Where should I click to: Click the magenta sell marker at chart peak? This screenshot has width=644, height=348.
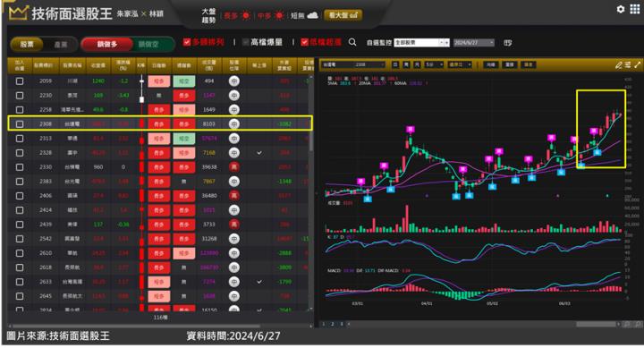(411, 130)
